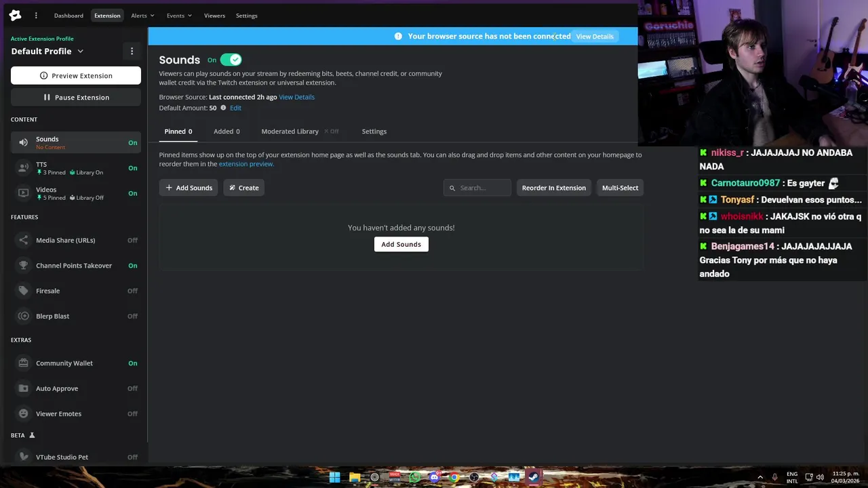Open the Dashboard page
The image size is (868, 488).
pos(68,16)
